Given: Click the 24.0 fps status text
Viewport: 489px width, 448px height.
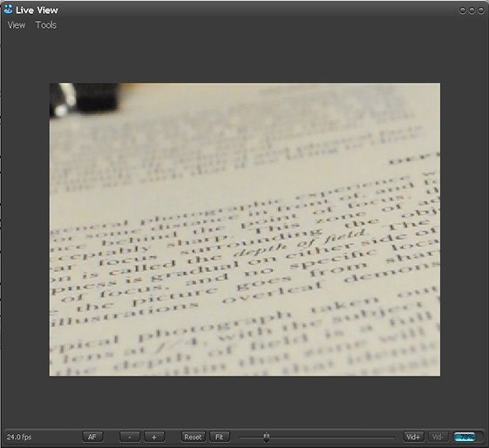Looking at the screenshot, I should 19,437.
